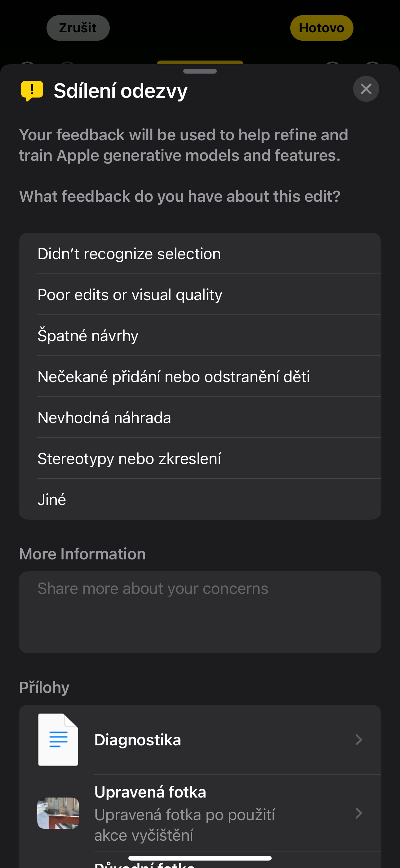Expand the Upravená fotka chevron
400x868 pixels.
(358, 813)
